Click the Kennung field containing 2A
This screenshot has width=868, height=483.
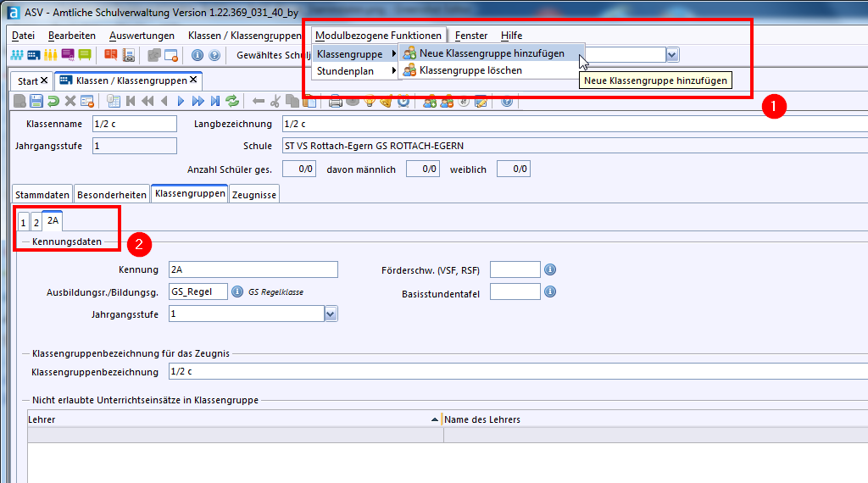coord(253,269)
